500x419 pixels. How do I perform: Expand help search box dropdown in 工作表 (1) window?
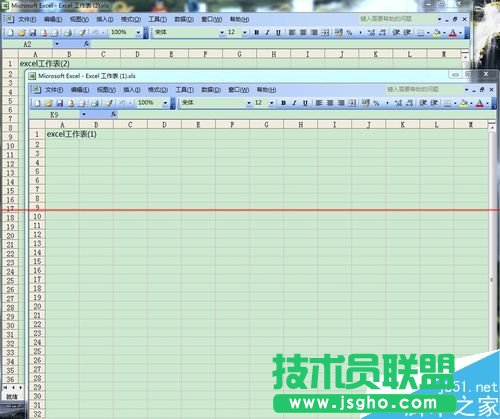466,89
